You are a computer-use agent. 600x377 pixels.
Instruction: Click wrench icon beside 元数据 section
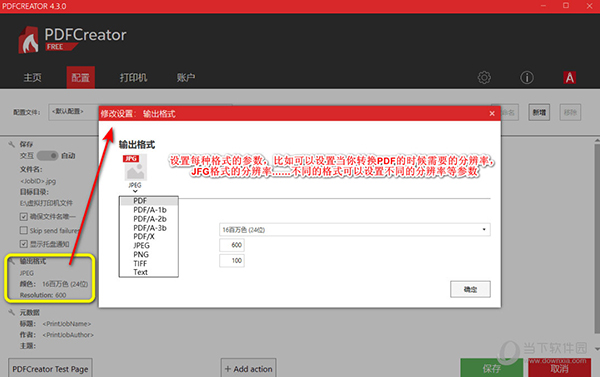click(x=11, y=312)
